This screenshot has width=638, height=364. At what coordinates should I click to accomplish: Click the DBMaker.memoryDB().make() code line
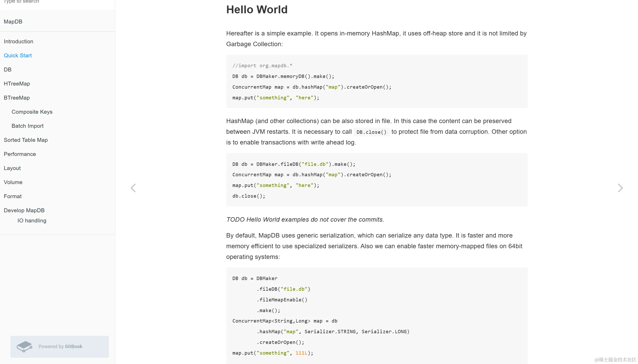(x=283, y=76)
